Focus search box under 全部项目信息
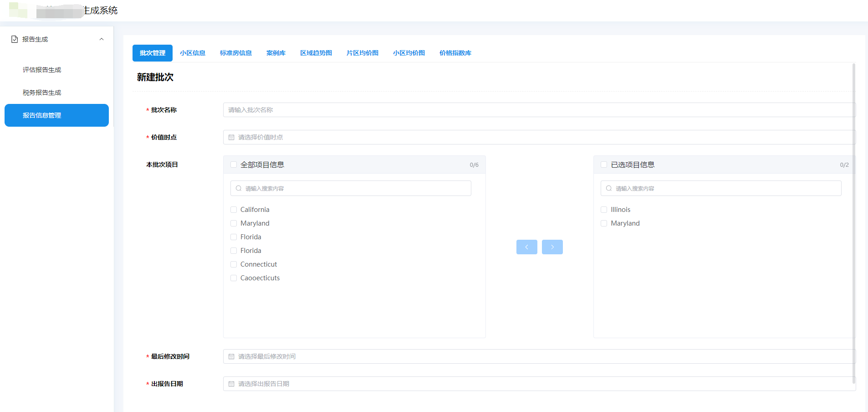Image resolution: width=868 pixels, height=412 pixels. [x=351, y=188]
